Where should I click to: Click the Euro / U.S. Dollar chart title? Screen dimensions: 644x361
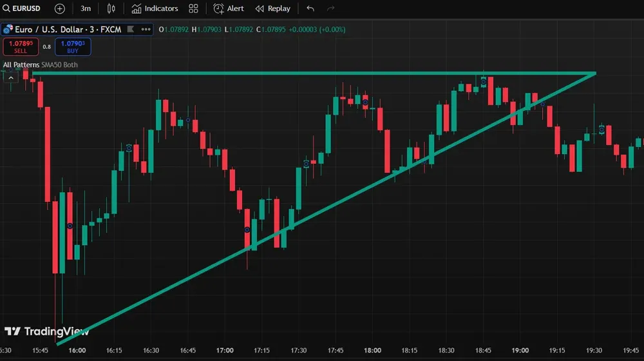tap(68, 30)
